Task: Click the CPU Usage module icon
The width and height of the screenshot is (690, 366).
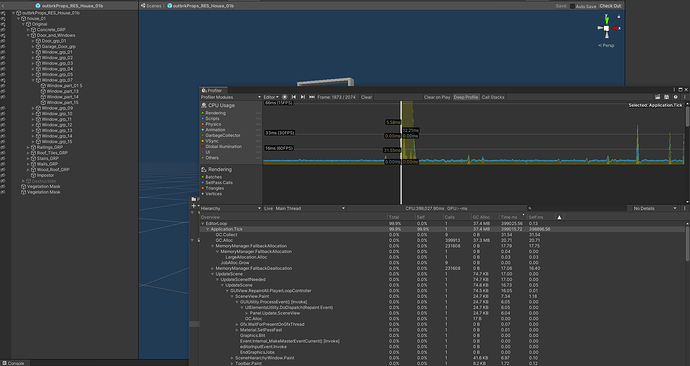Action: tap(204, 106)
